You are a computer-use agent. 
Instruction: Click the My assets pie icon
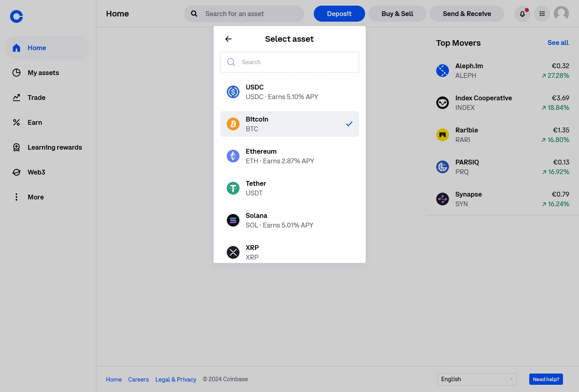[x=16, y=73]
